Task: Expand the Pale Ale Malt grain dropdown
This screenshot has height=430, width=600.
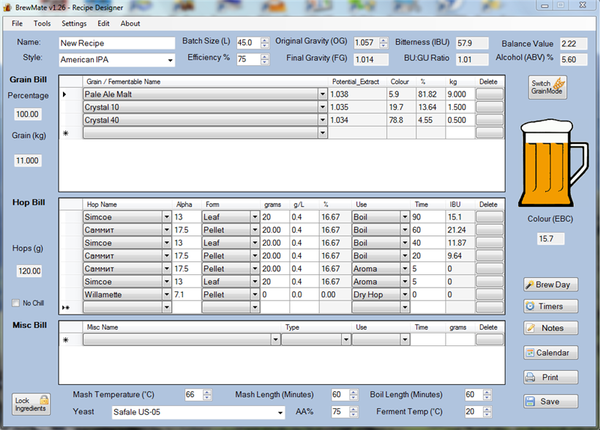Action: tap(322, 94)
